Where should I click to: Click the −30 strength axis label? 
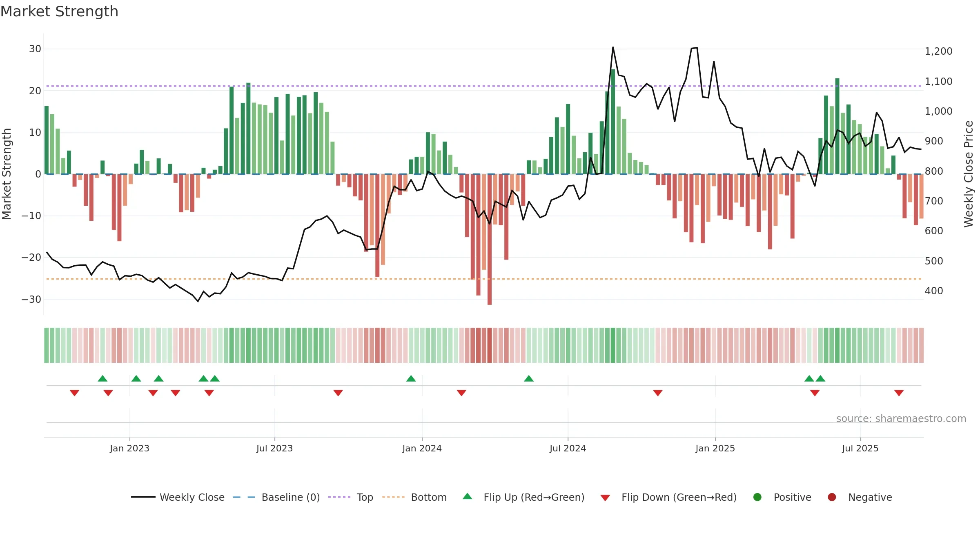(x=31, y=300)
